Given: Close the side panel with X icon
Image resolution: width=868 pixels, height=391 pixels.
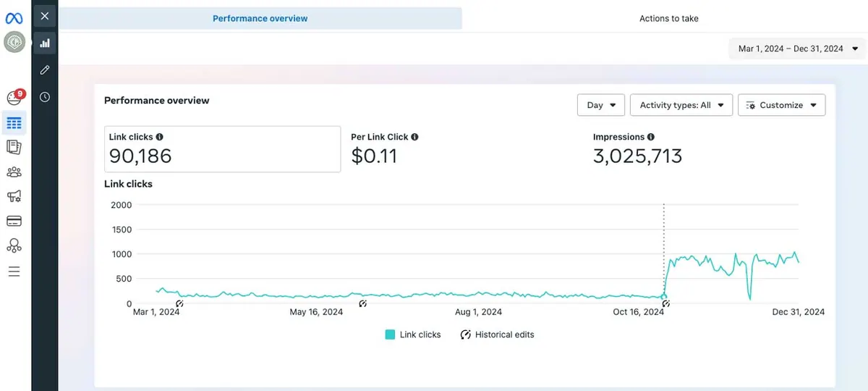Looking at the screenshot, I should point(45,15).
